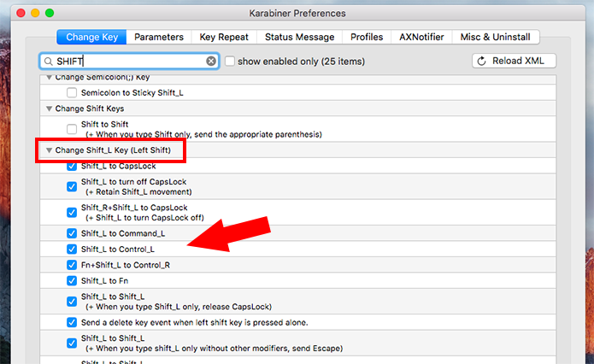Click the magnifier icon in search field
This screenshot has width=594, height=364.
[x=48, y=62]
